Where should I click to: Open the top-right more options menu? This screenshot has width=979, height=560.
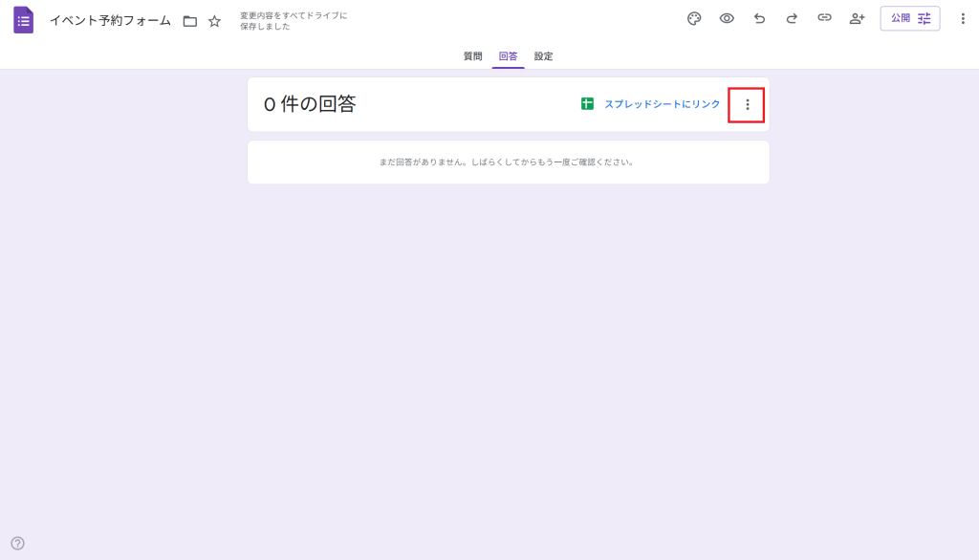[963, 19]
